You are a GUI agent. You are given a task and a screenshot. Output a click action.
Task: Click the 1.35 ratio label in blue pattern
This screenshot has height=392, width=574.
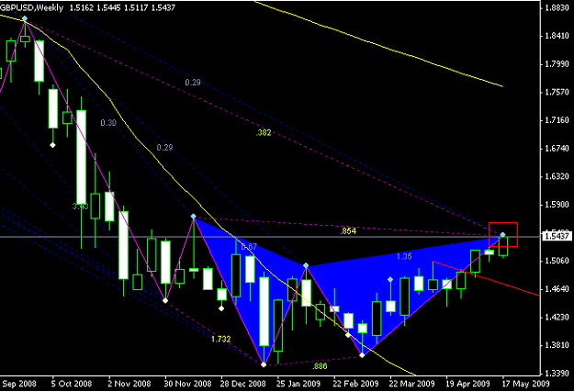tap(404, 256)
